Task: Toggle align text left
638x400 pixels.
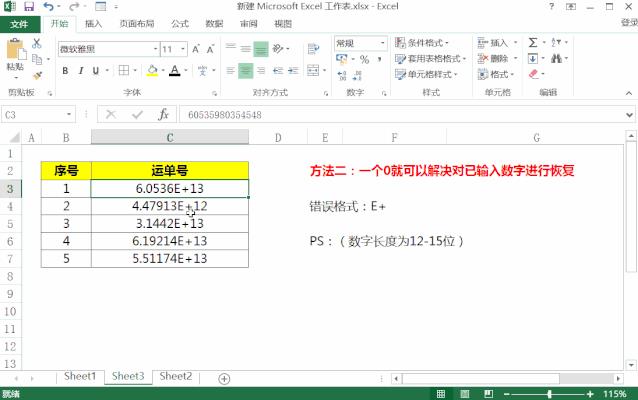Action: (230, 71)
